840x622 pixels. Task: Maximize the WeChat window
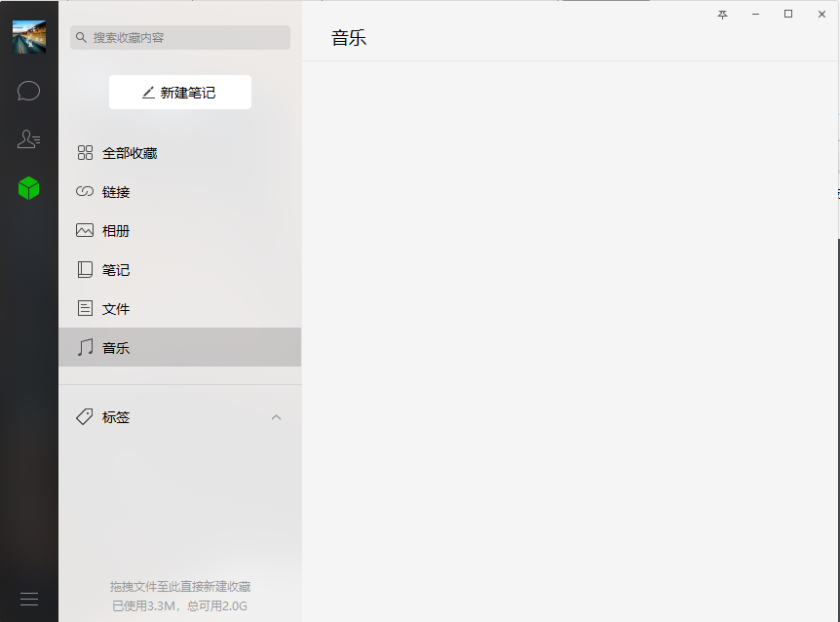pos(788,14)
